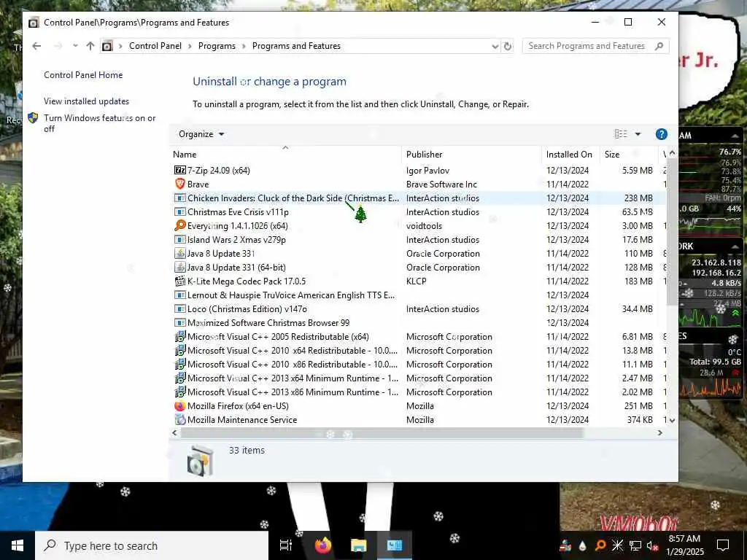Click the horizontal scrollbar of the list
747x560 pixels.
(381, 433)
